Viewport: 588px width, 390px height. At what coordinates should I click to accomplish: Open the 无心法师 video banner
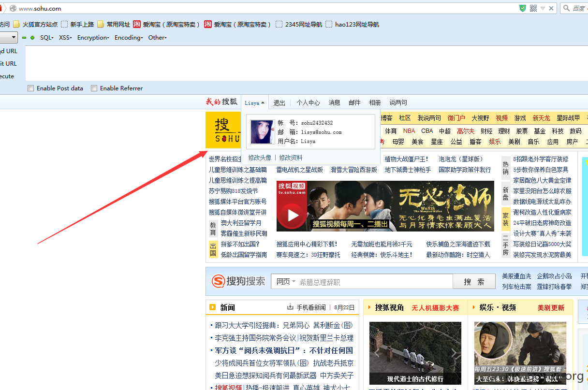coord(385,206)
